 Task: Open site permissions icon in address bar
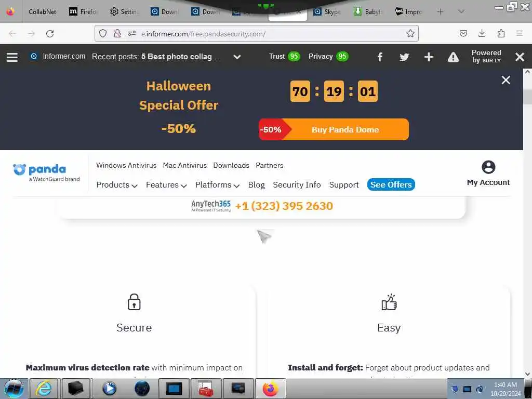pyautogui.click(x=132, y=33)
